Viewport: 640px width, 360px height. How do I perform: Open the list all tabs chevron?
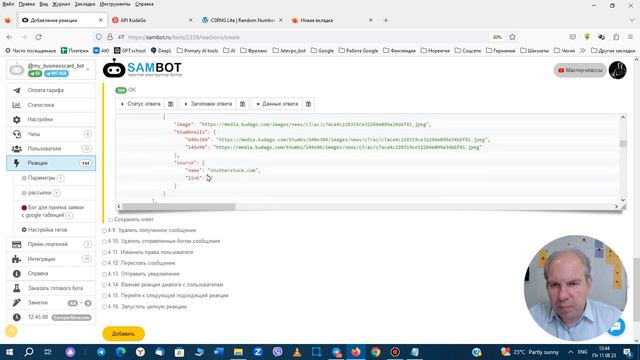[x=632, y=20]
